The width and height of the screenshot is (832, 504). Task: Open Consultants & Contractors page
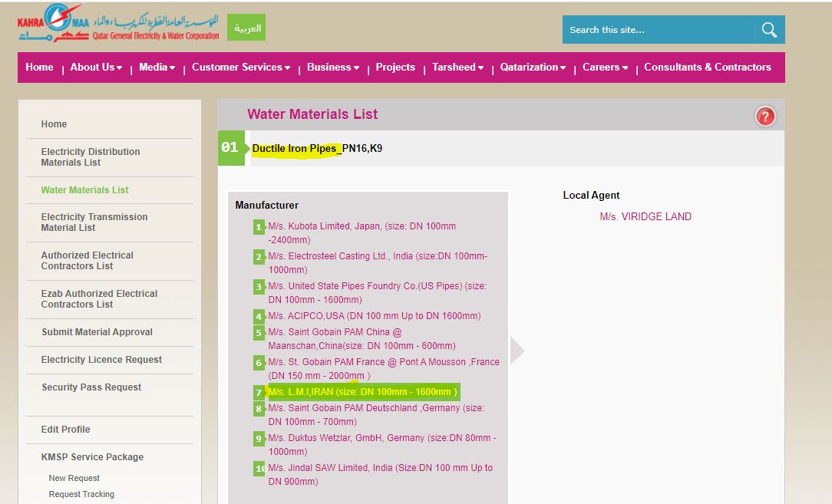click(x=708, y=68)
